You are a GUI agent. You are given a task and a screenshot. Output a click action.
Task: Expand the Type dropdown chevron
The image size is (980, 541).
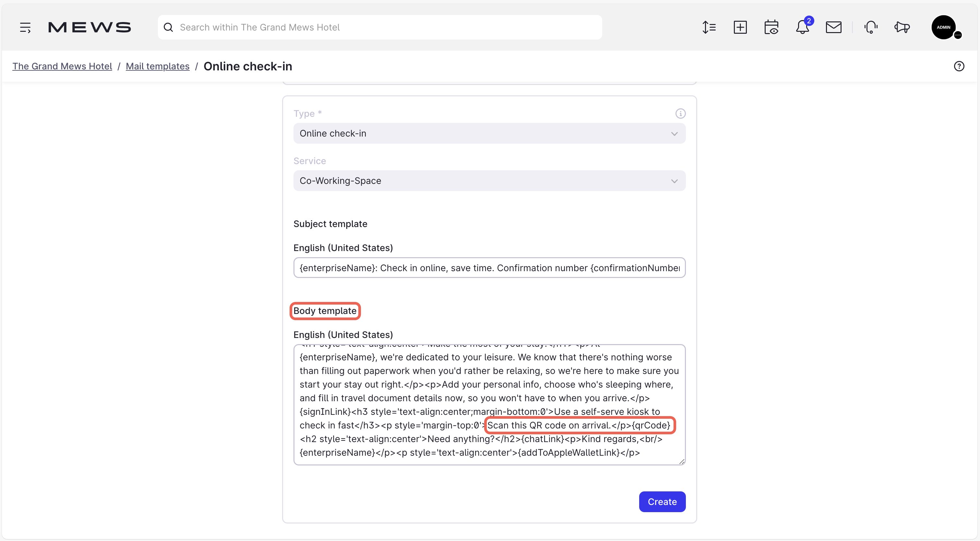[674, 134]
